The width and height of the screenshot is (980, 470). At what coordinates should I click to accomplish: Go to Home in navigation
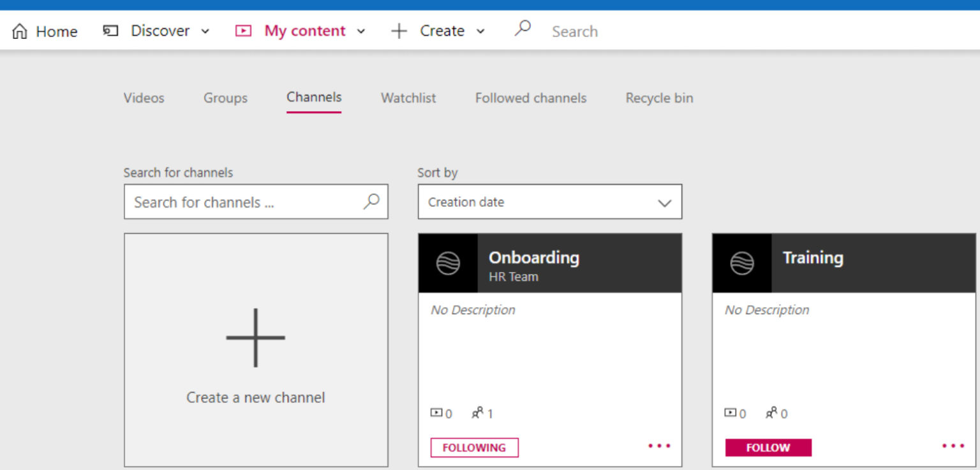click(45, 31)
